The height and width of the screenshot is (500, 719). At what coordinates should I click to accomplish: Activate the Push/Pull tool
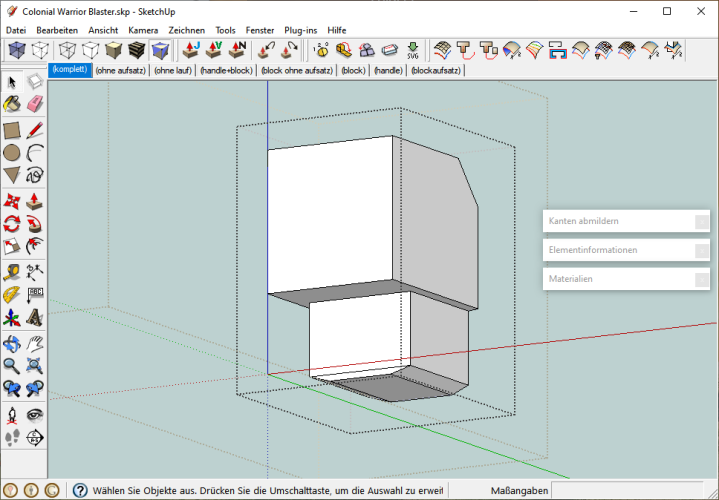tap(35, 200)
